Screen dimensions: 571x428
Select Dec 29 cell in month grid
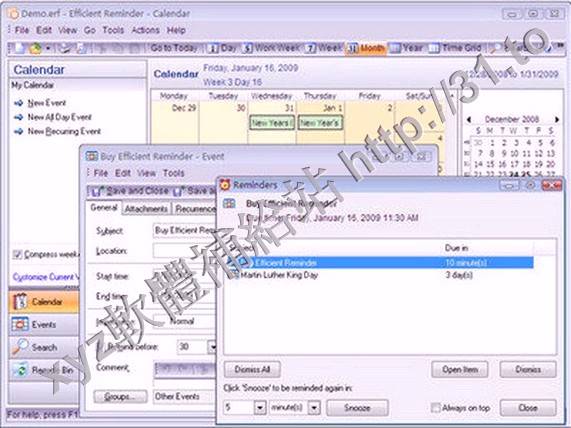[x=175, y=123]
